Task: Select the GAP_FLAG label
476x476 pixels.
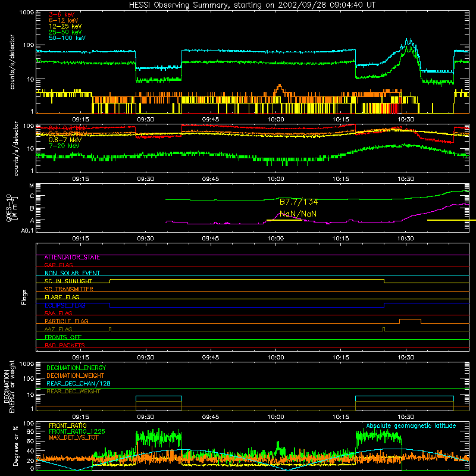Action: (x=58, y=265)
